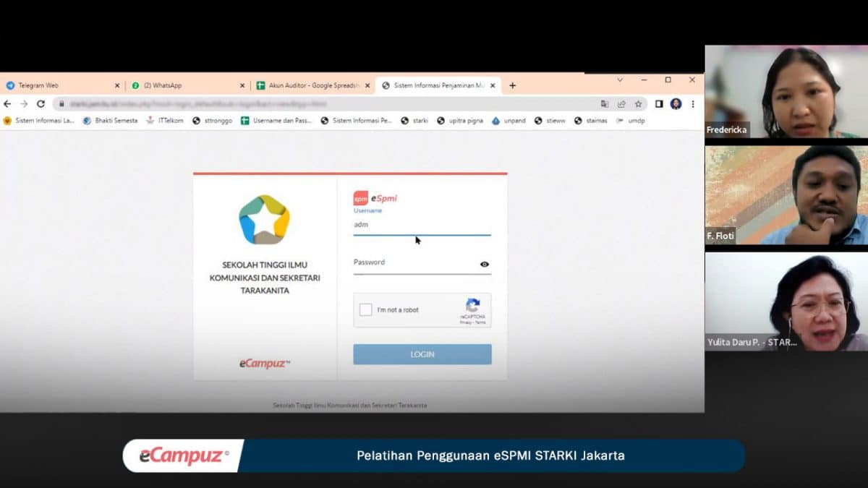Select Fredericka's video thumbnail
The image size is (868, 488).
coord(786,92)
